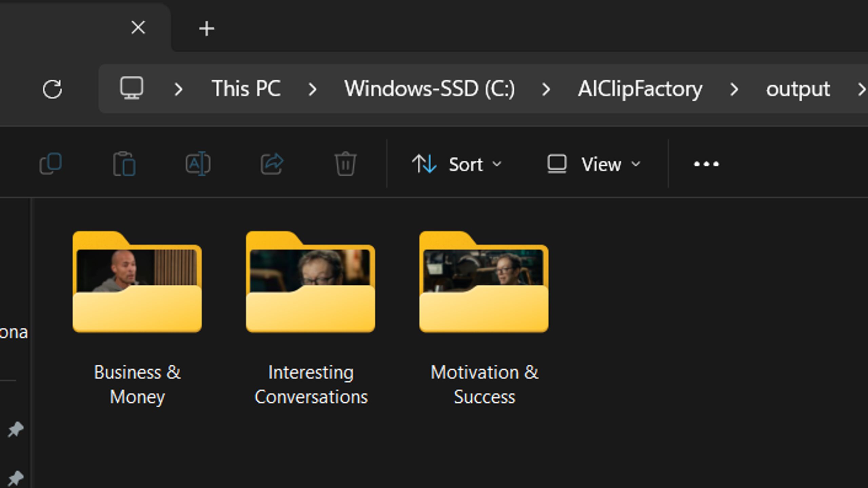868x488 pixels.
Task: Click the Motivation & Success label text
Action: point(484,385)
